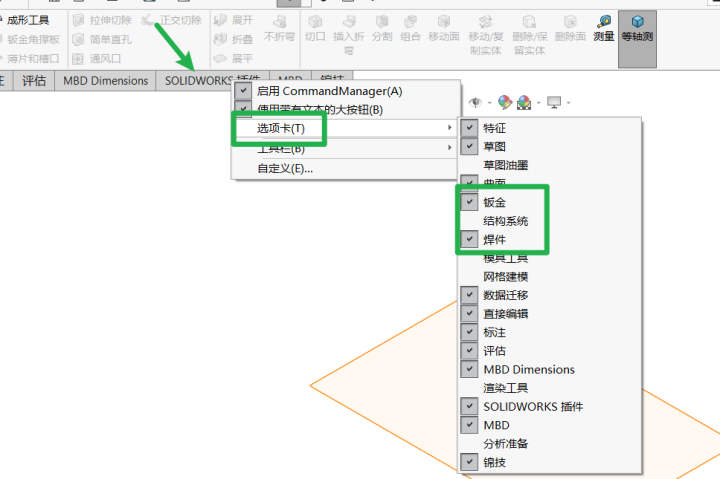Toggle SOLIDWORKS 插件 checkbox in submenu
The height and width of the screenshot is (479, 720).
(x=469, y=406)
